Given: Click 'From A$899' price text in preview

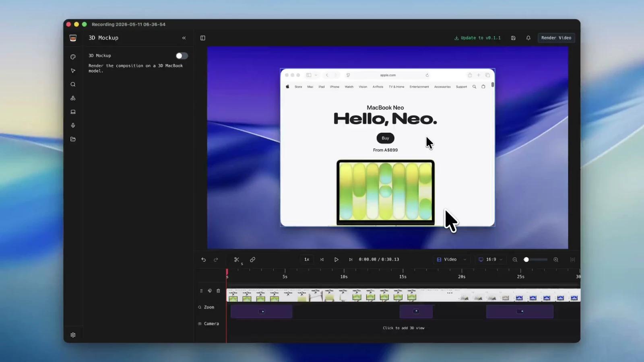Looking at the screenshot, I should pyautogui.click(x=385, y=150).
